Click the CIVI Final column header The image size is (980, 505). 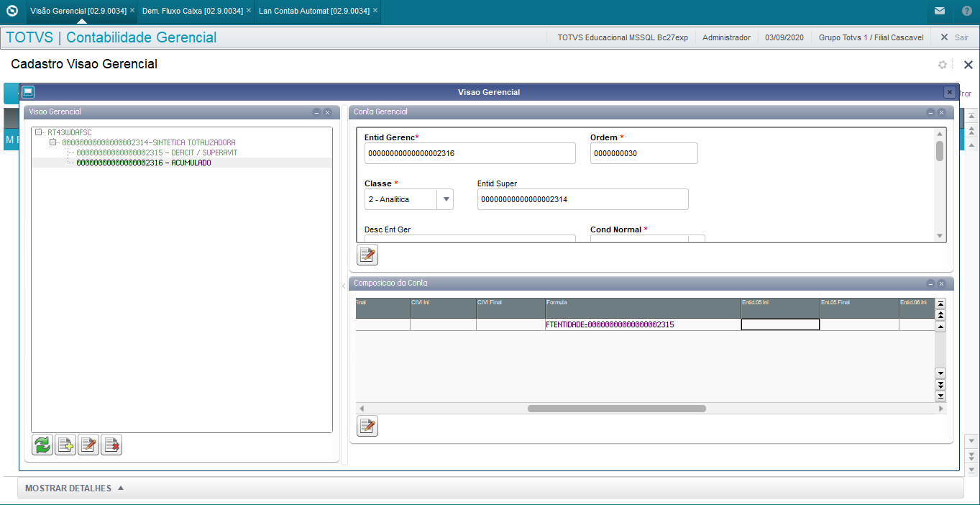click(x=510, y=308)
